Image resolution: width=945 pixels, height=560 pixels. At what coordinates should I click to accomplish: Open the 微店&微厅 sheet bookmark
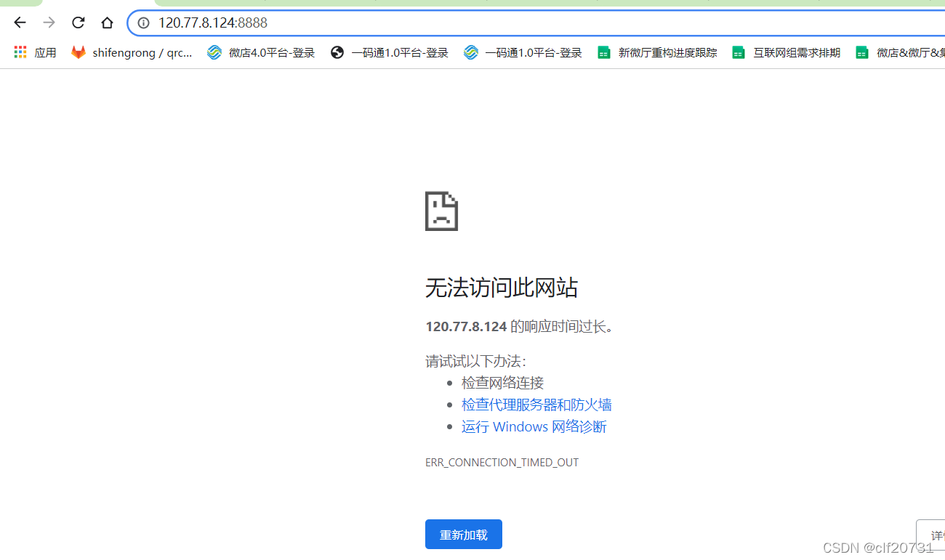click(900, 52)
